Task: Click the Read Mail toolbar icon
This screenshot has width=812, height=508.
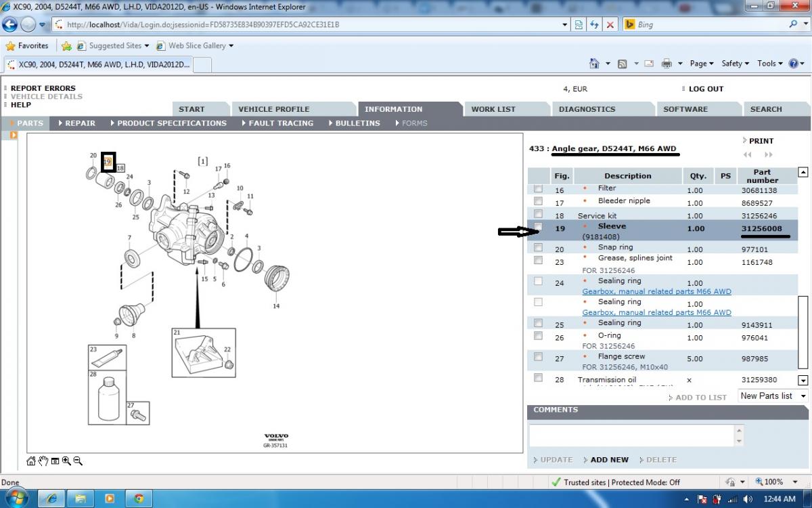Action: (649, 64)
